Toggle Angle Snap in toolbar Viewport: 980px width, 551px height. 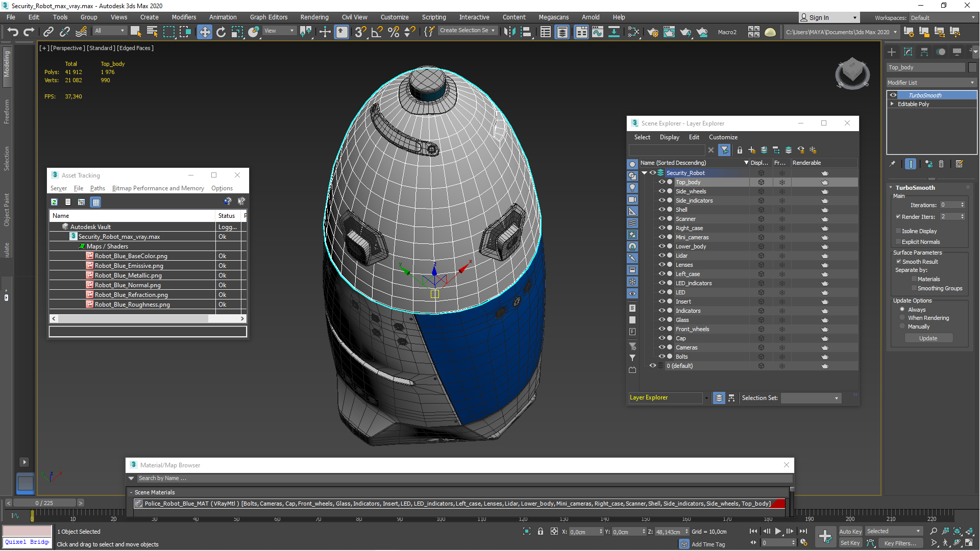point(377,32)
